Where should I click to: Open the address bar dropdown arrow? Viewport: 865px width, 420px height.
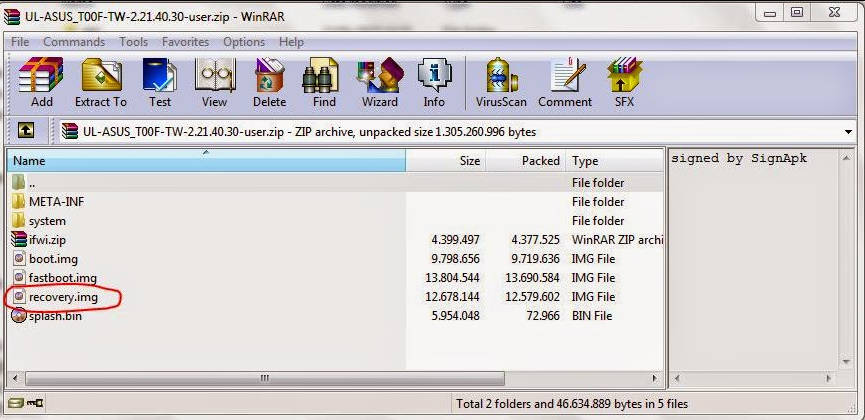[x=848, y=132]
